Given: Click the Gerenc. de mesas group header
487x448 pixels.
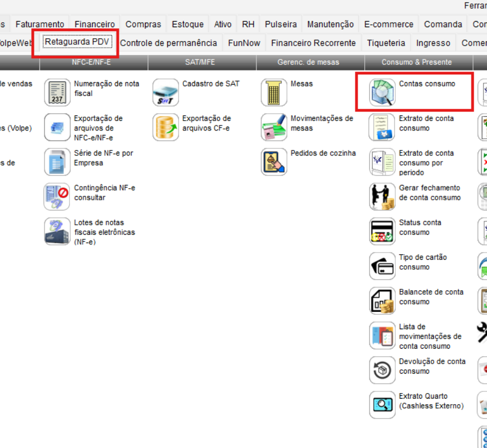Looking at the screenshot, I should (308, 62).
